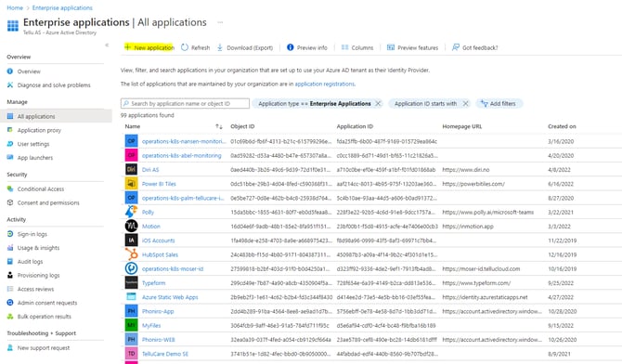Remove the Application type filter with its X
The height and width of the screenshot is (364, 622).
click(378, 104)
